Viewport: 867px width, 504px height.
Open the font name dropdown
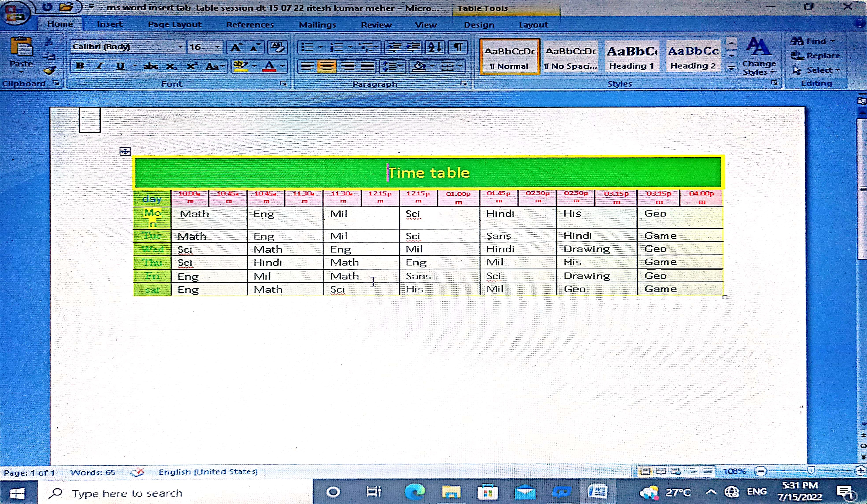click(180, 47)
